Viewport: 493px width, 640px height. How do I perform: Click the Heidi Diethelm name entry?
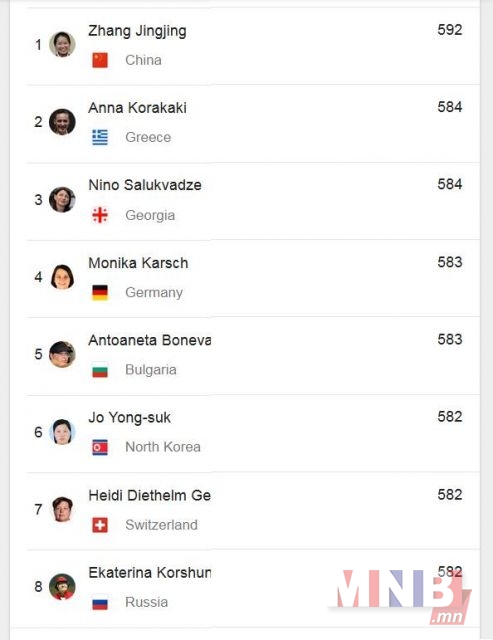click(150, 496)
